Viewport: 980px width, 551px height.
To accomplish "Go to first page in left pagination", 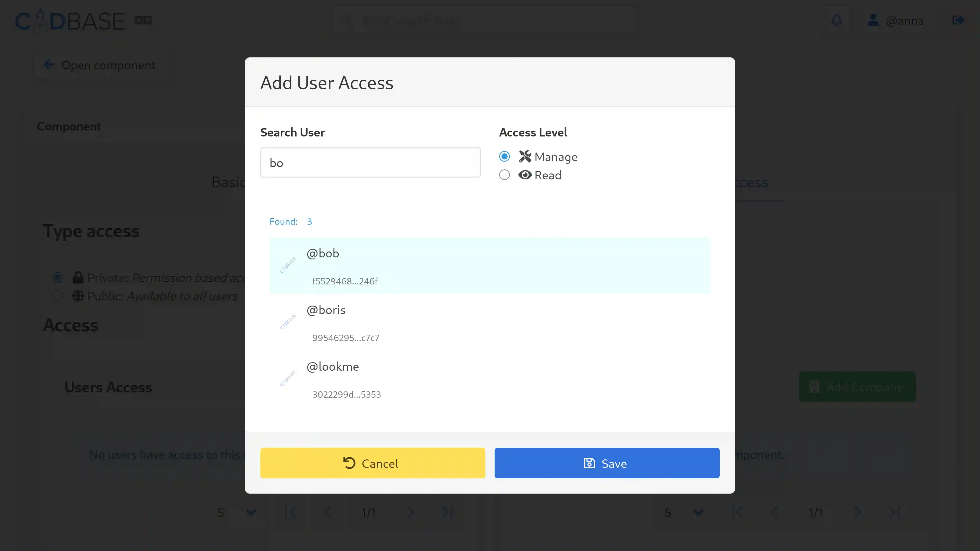I will (290, 512).
